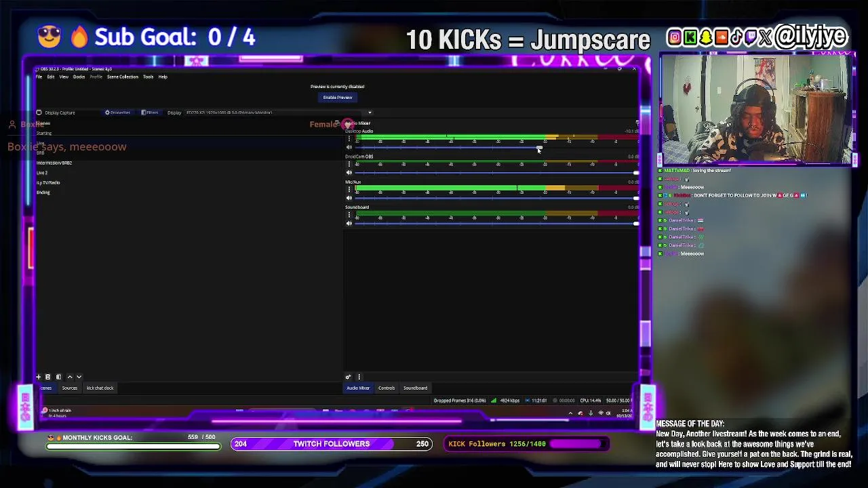Viewport: 868px width, 488px height.
Task: Click Desktop Audio volume slider handle
Action: click(x=540, y=147)
